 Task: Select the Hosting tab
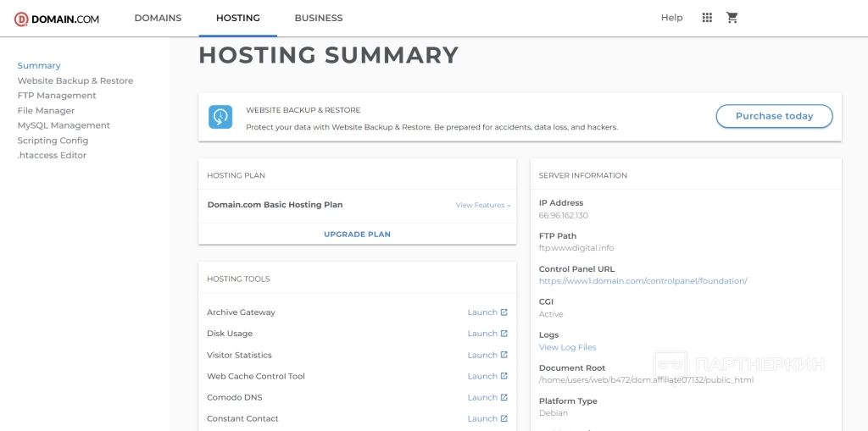click(238, 18)
